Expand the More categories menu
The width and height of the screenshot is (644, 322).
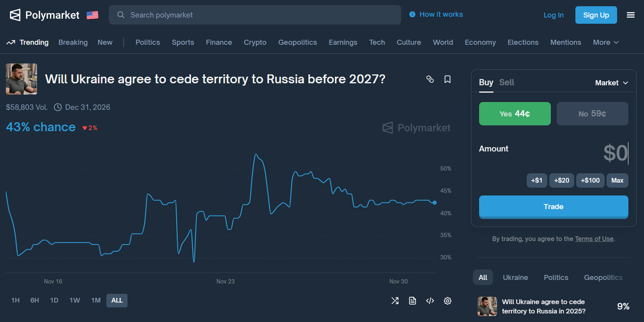point(605,42)
